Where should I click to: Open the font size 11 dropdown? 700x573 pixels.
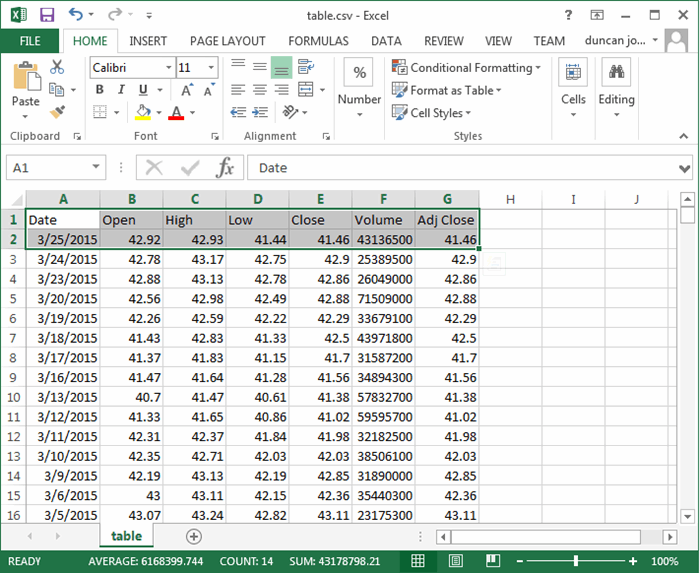[211, 67]
